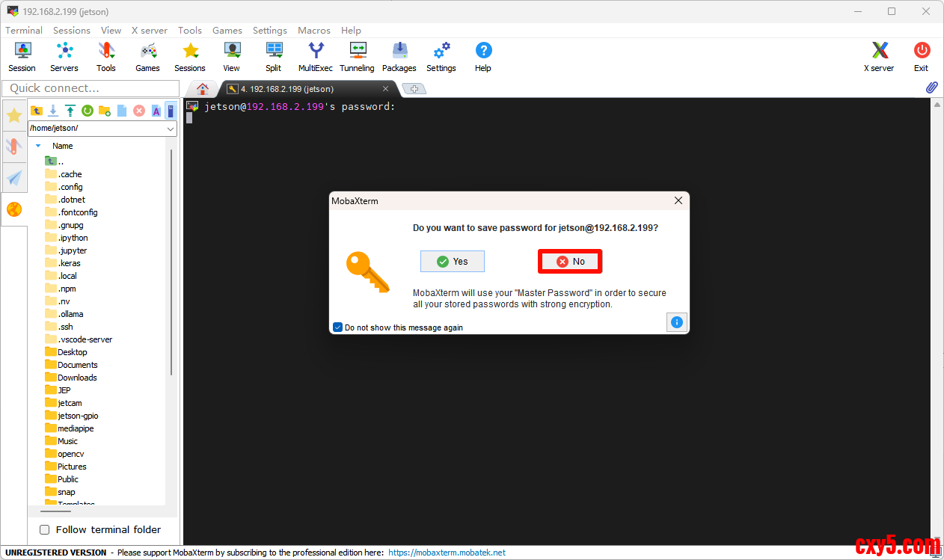Click the Split terminal icon
Viewport: 944px width, 560px height.
tap(274, 57)
